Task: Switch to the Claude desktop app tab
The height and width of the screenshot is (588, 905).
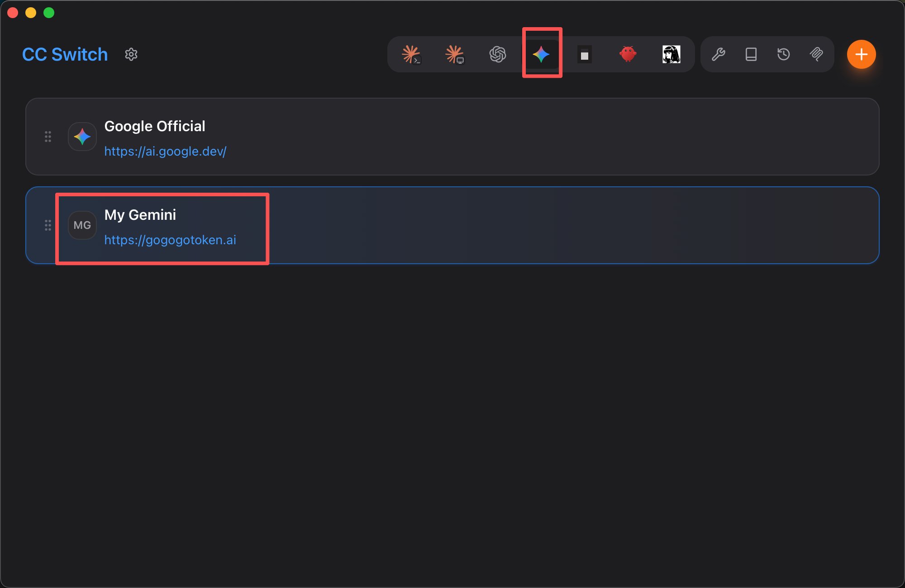Action: (455, 55)
